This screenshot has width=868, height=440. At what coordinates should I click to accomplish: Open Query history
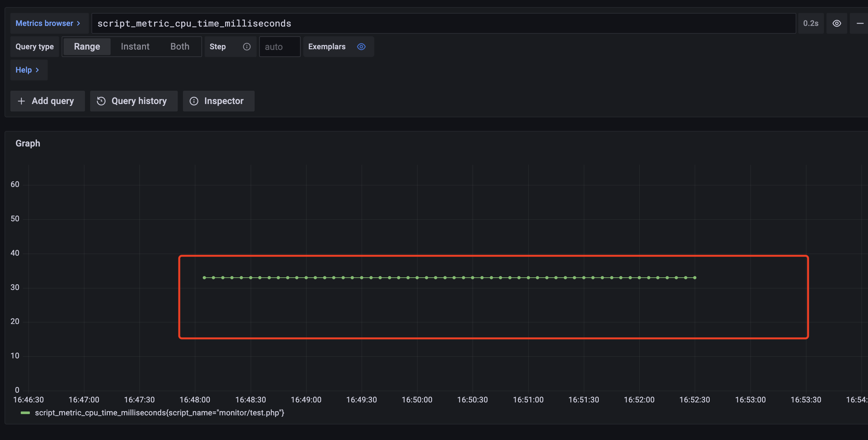pyautogui.click(x=134, y=101)
